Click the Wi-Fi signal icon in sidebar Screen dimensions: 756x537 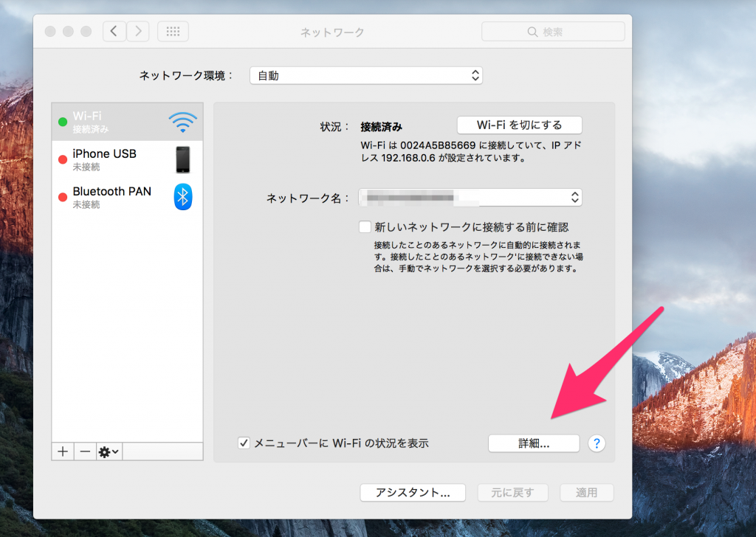183,122
